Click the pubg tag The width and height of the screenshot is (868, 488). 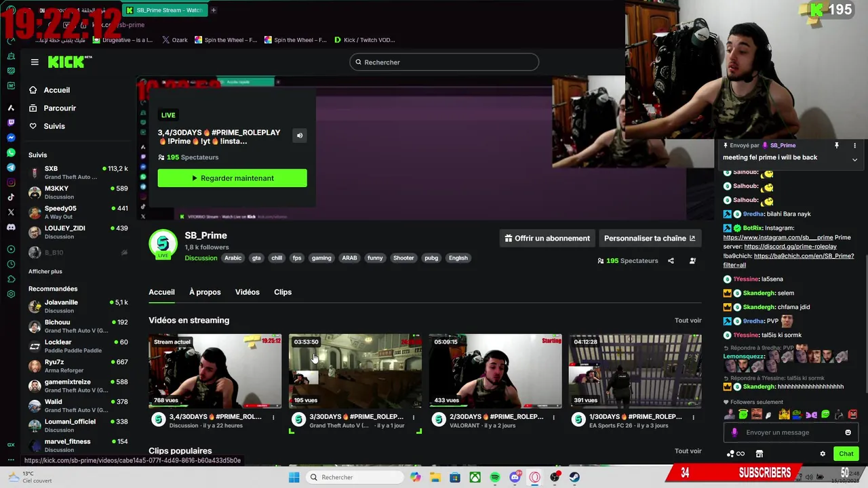(431, 258)
